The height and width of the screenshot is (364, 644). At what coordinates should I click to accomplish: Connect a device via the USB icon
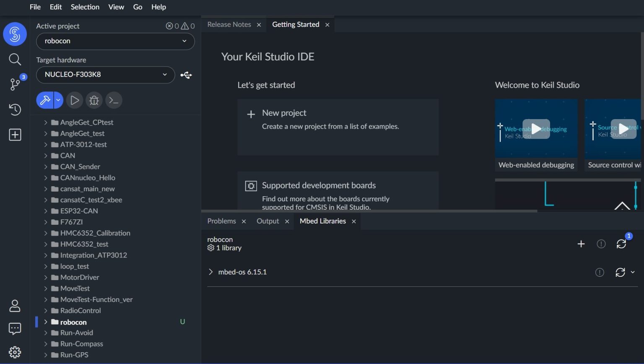coord(186,75)
